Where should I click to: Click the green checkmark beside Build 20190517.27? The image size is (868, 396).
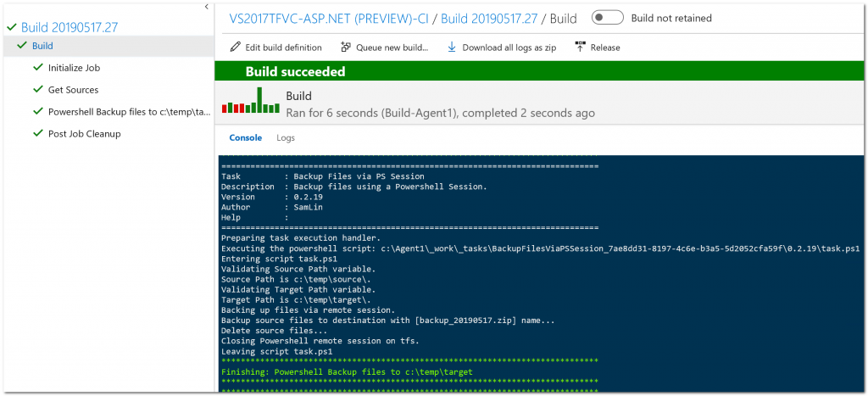(x=12, y=27)
